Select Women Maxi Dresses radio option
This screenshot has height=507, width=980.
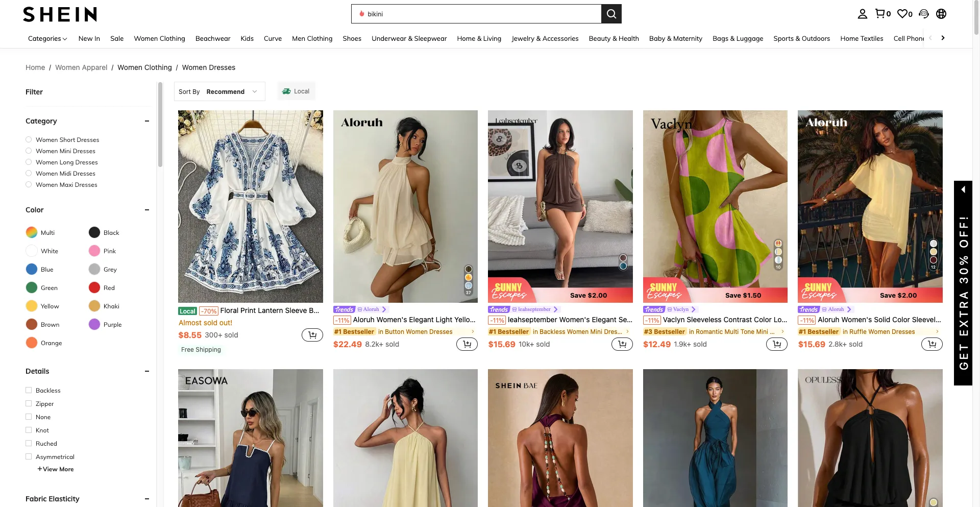click(x=29, y=184)
